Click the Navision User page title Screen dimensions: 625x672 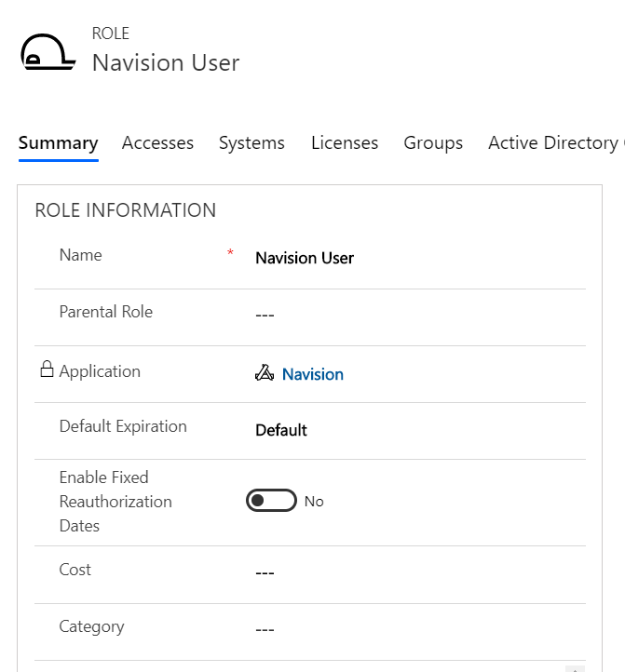pyautogui.click(x=166, y=62)
